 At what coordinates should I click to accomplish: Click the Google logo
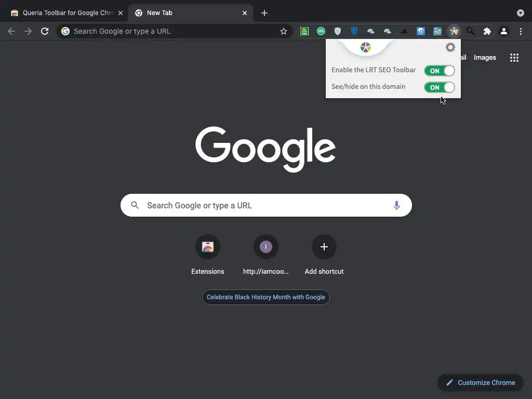click(265, 149)
